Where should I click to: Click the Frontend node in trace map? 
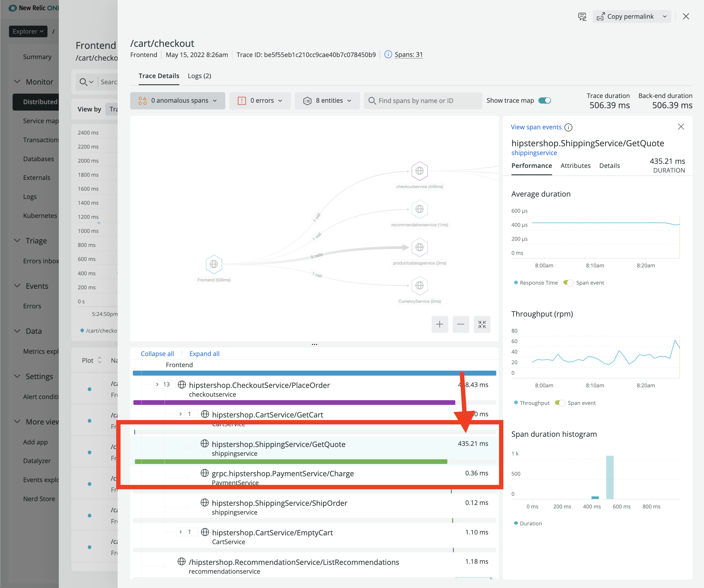214,264
